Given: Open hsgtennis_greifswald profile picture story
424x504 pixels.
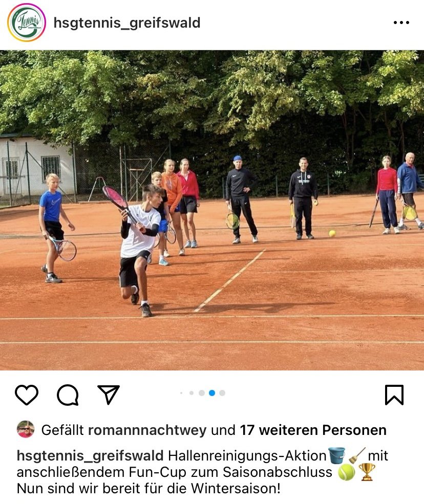Looking at the screenshot, I should [27, 23].
